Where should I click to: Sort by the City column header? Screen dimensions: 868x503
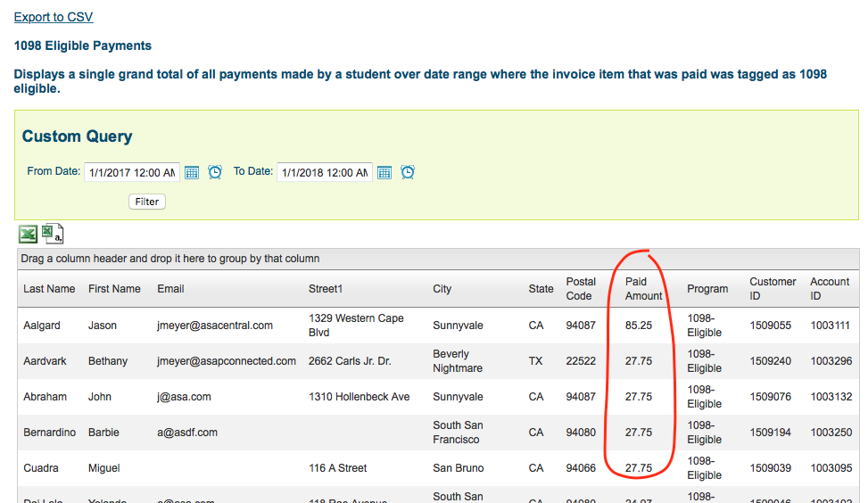point(442,289)
